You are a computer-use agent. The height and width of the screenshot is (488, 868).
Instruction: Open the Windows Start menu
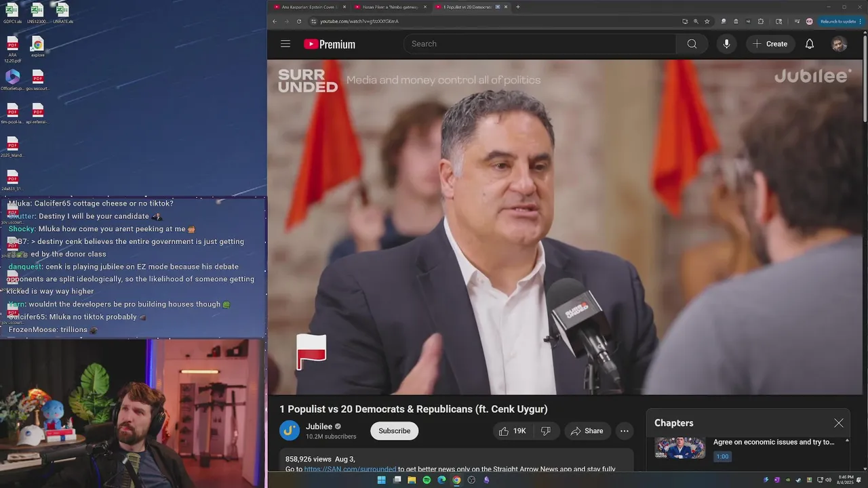point(381,480)
